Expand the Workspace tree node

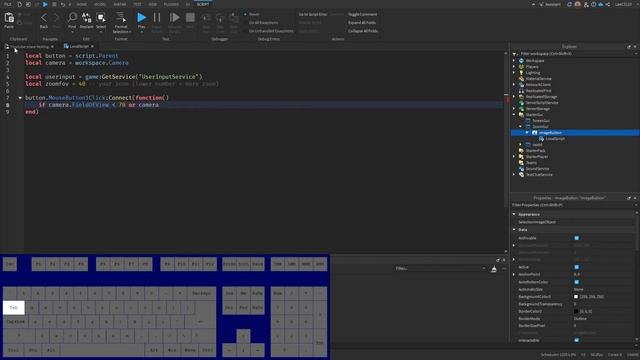pyautogui.click(x=514, y=60)
